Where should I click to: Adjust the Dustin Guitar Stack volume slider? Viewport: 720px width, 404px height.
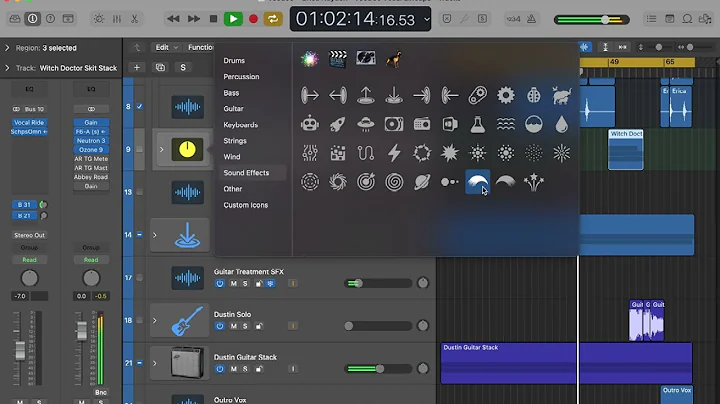tap(378, 369)
